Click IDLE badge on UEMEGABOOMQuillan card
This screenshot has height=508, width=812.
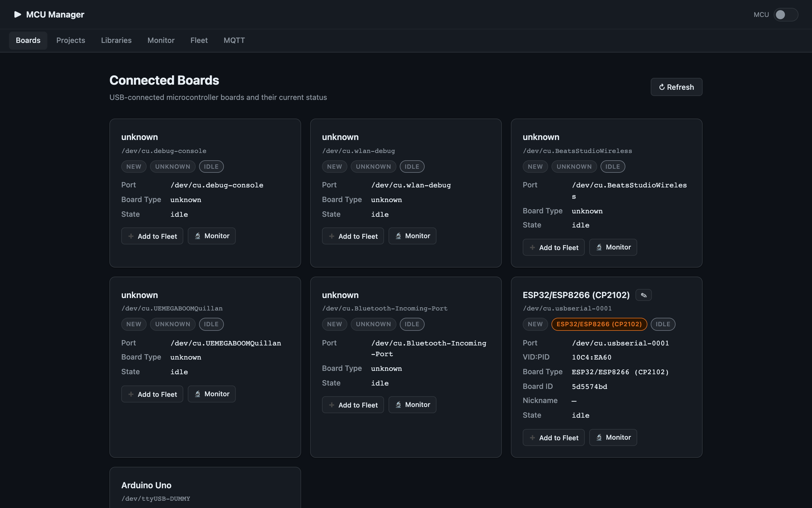coord(211,324)
